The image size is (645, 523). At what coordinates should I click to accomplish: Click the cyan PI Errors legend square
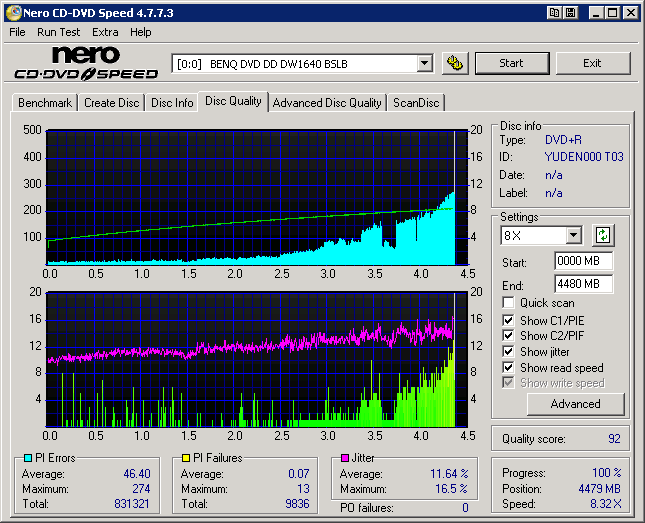coord(26,458)
